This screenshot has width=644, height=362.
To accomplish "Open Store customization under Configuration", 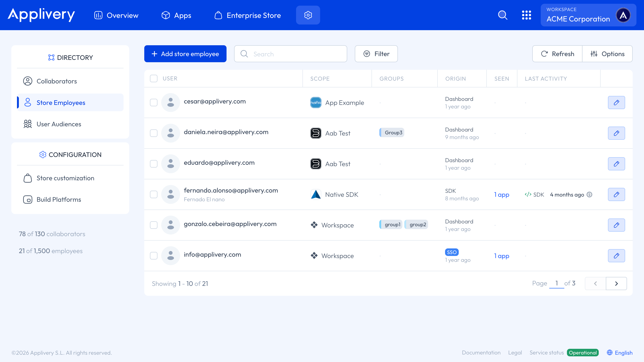I will (65, 178).
